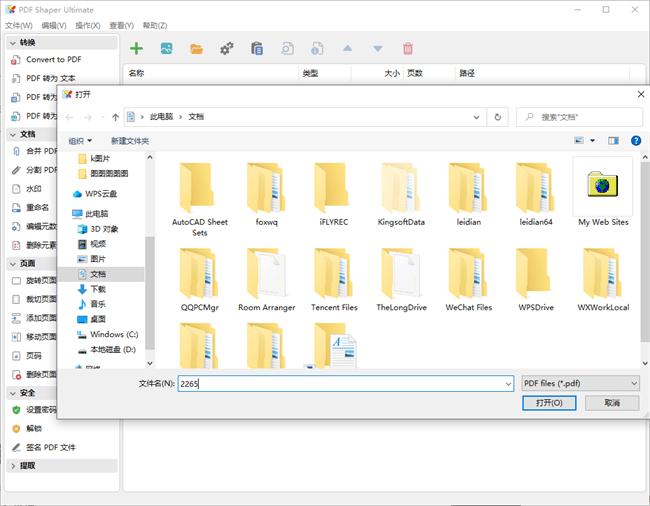The width and height of the screenshot is (650, 506).
Task: Collapse the 转换 sidebar section
Action: (13, 43)
